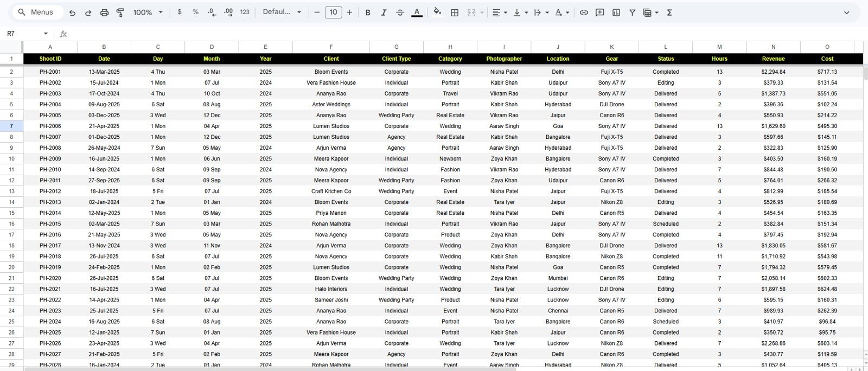The image size is (868, 371).
Task: Click the horizontal scrollbar at bottom
Action: 269,369
